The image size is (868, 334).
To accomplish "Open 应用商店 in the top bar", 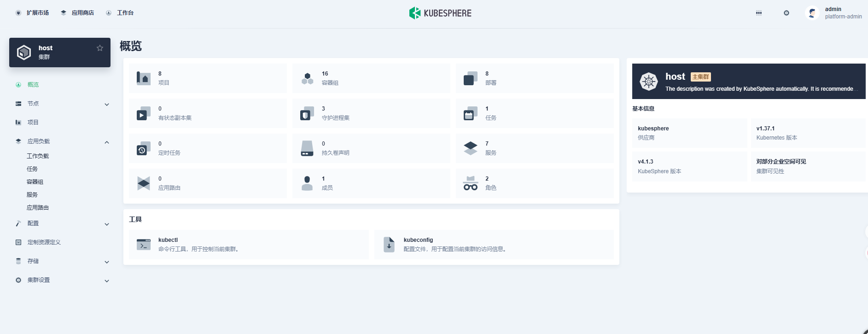I will point(77,13).
